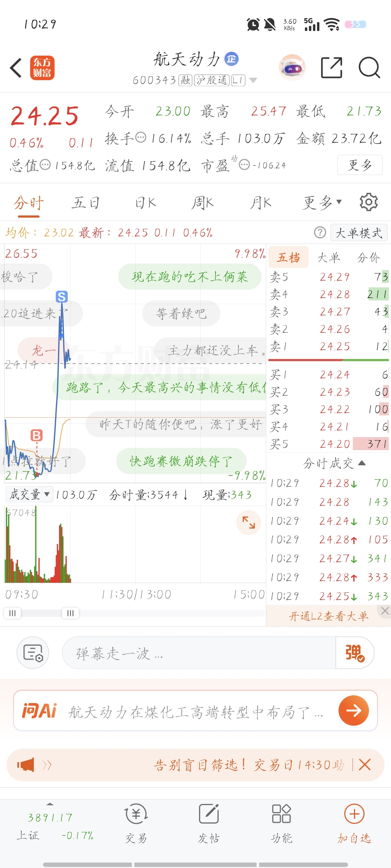The image size is (391, 868).
Task: Switch to the 月K tab
Action: point(260,203)
